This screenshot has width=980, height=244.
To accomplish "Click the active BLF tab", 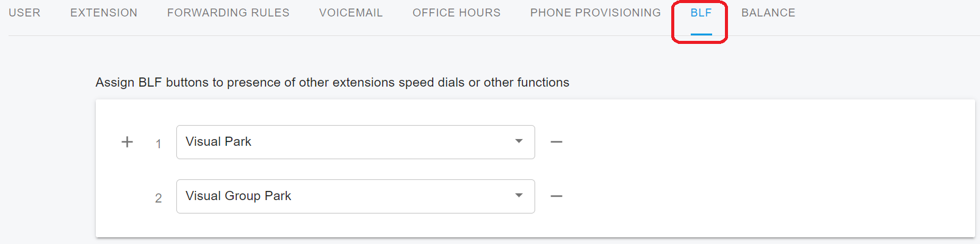I will 701,13.
